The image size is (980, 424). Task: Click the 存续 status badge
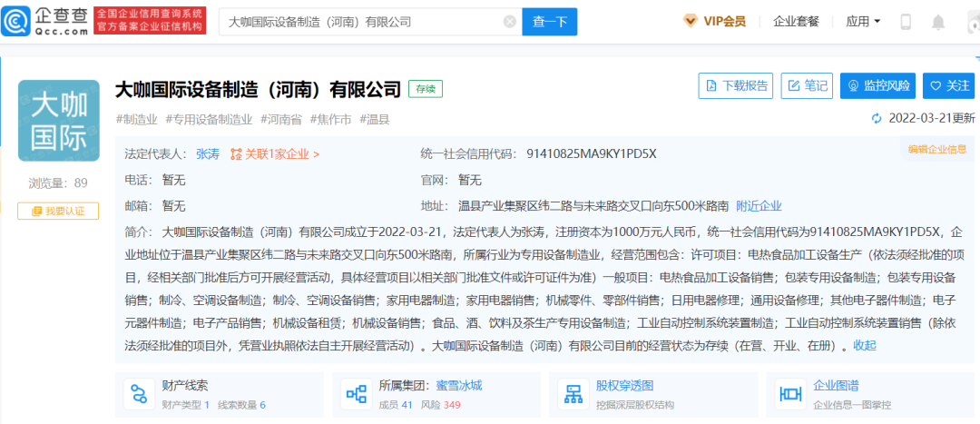tap(426, 89)
